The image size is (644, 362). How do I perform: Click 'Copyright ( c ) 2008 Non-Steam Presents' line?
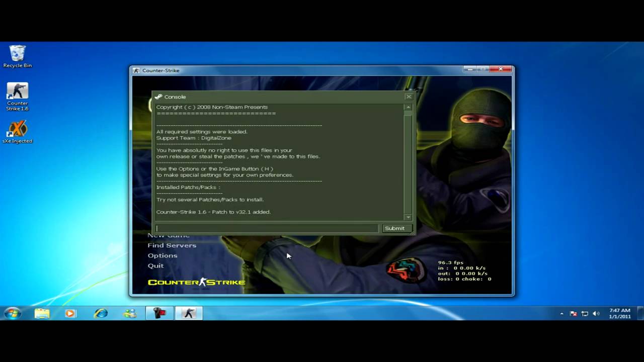[x=212, y=107]
